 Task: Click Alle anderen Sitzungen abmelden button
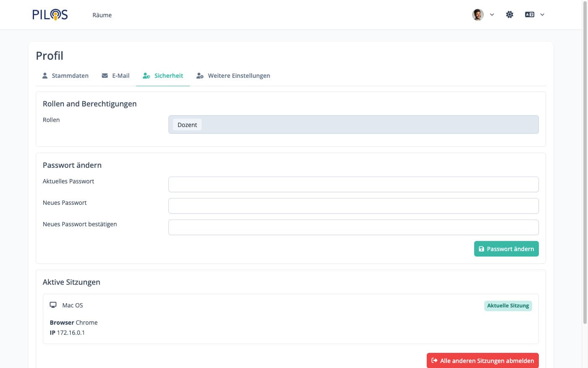tap(482, 360)
